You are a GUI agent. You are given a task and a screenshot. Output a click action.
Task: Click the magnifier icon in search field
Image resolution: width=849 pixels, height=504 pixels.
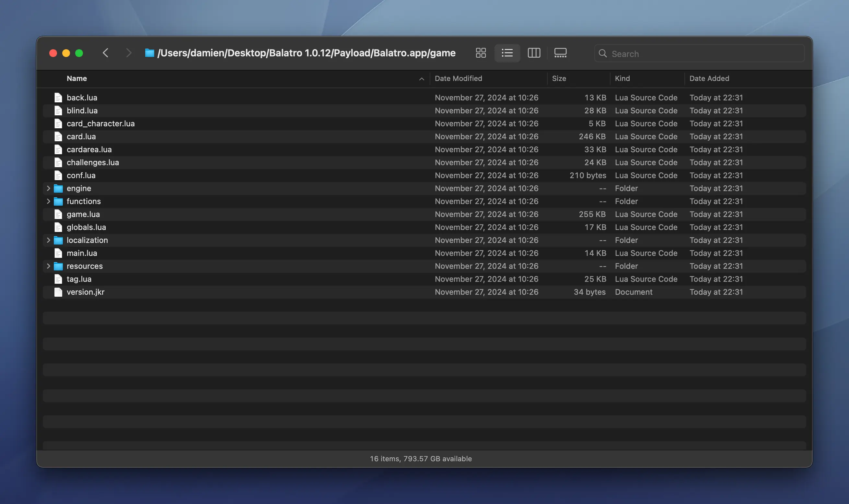tap(603, 53)
